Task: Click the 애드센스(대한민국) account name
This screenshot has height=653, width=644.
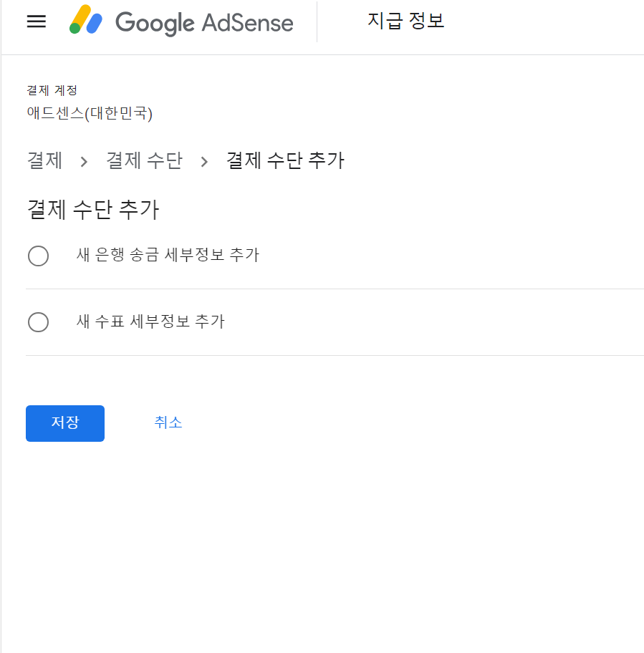Action: [x=90, y=113]
